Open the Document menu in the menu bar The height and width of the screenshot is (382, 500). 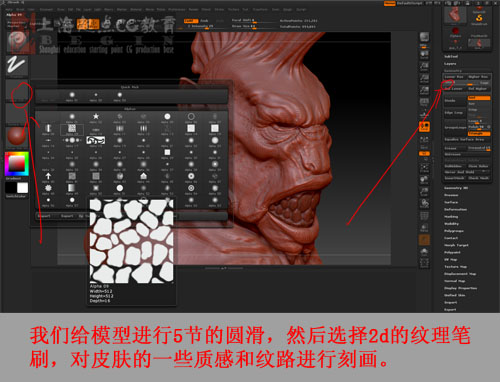point(46,9)
